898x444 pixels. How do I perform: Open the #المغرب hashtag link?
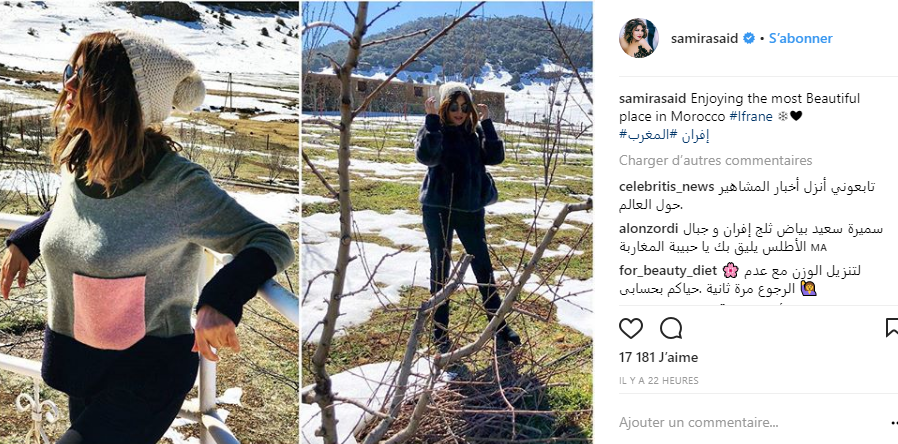click(641, 135)
